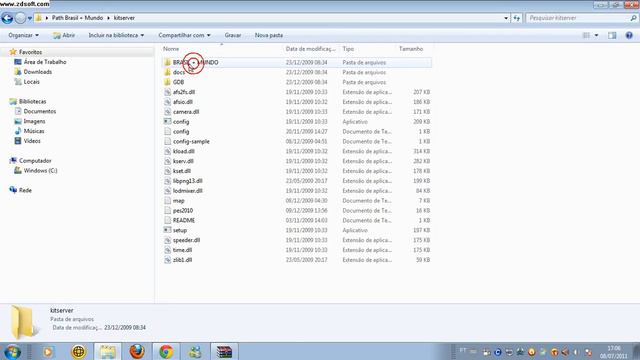The height and width of the screenshot is (360, 640).
Task: Select Rede in the navigation pane
Action: pos(25,190)
